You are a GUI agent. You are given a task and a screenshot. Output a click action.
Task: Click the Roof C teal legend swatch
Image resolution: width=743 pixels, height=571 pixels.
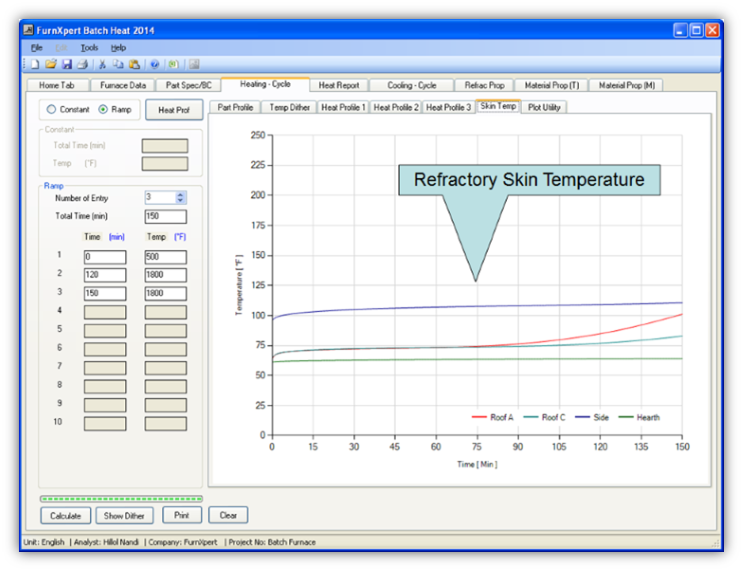(531, 417)
